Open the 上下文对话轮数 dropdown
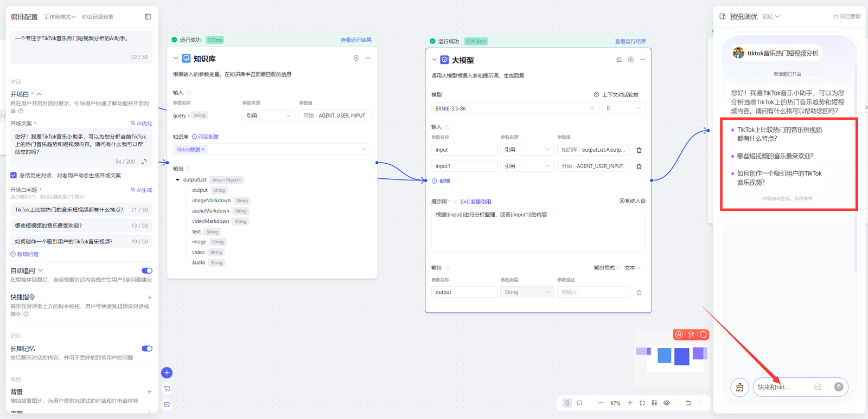Image resolution: width=868 pixels, height=419 pixels. (624, 108)
